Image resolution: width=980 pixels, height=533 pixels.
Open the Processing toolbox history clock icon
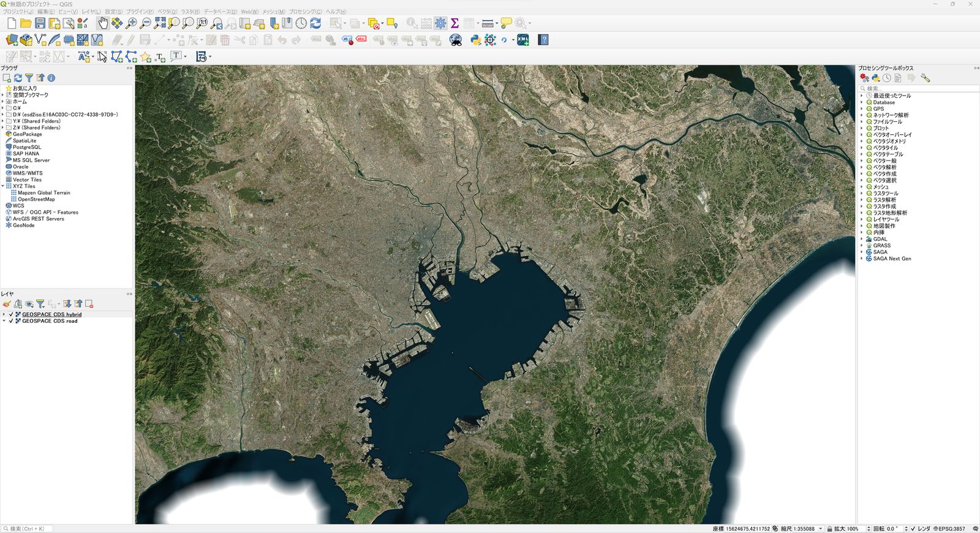[x=886, y=78]
